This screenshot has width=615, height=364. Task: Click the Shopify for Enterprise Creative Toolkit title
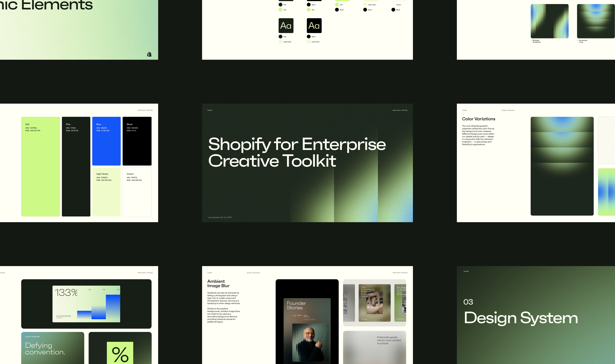297,152
